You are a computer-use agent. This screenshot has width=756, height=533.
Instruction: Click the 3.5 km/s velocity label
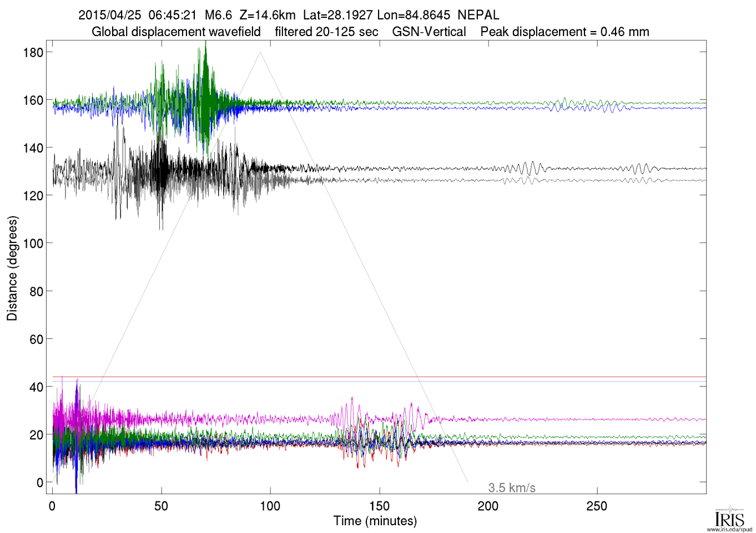[511, 488]
